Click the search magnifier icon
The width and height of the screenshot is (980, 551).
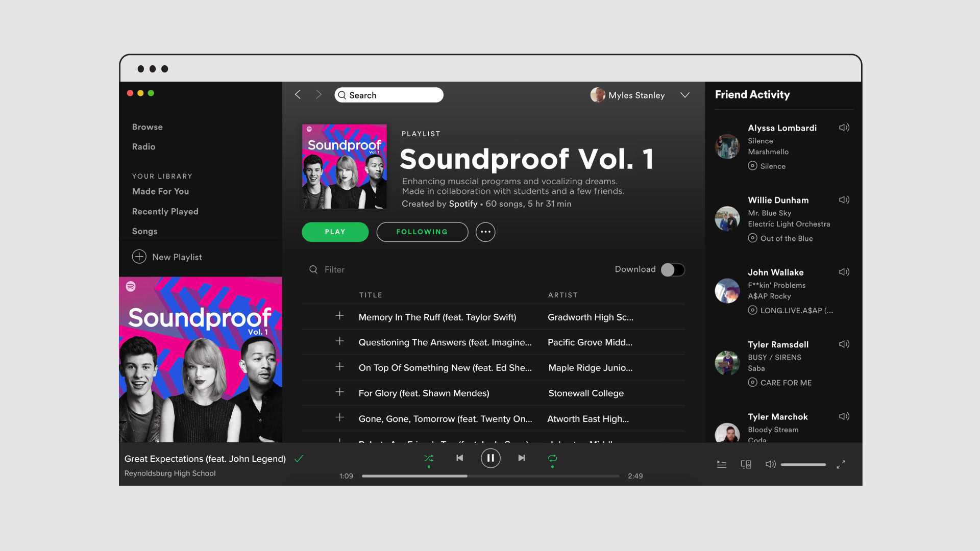click(342, 95)
